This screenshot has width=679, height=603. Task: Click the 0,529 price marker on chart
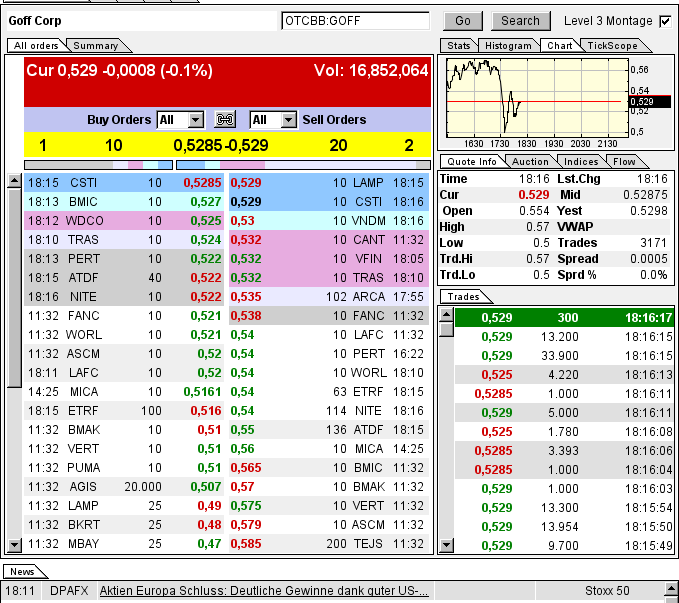point(649,102)
